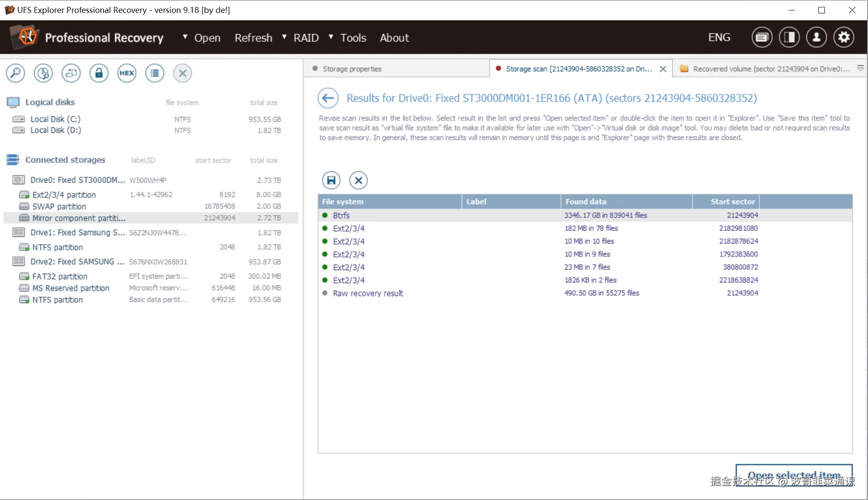Click the user account icon in header

point(816,38)
